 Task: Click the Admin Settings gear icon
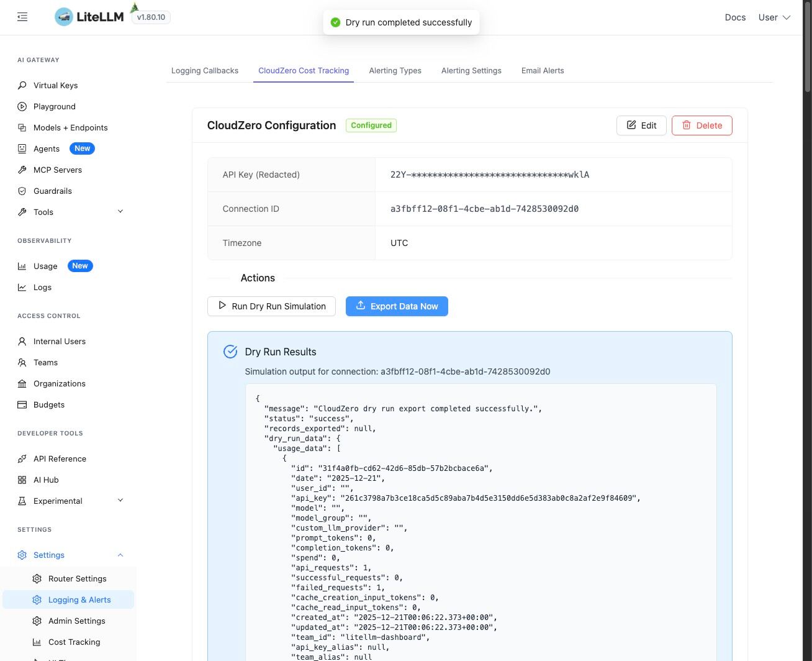point(37,621)
